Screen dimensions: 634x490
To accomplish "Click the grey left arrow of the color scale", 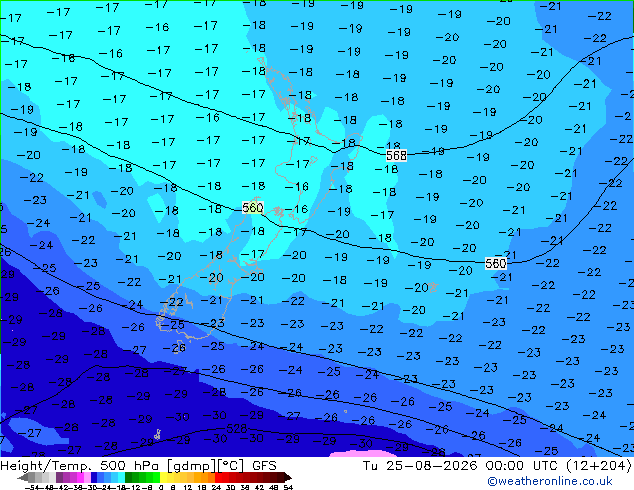I will [x=23, y=478].
